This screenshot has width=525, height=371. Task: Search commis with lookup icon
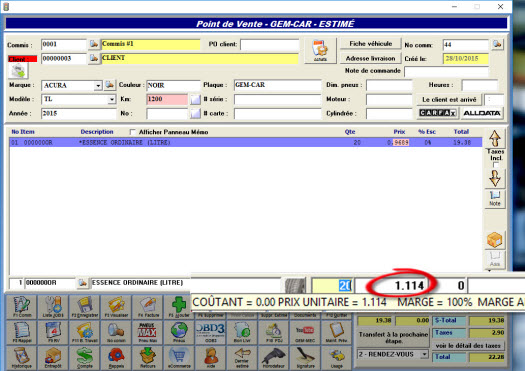(x=94, y=44)
